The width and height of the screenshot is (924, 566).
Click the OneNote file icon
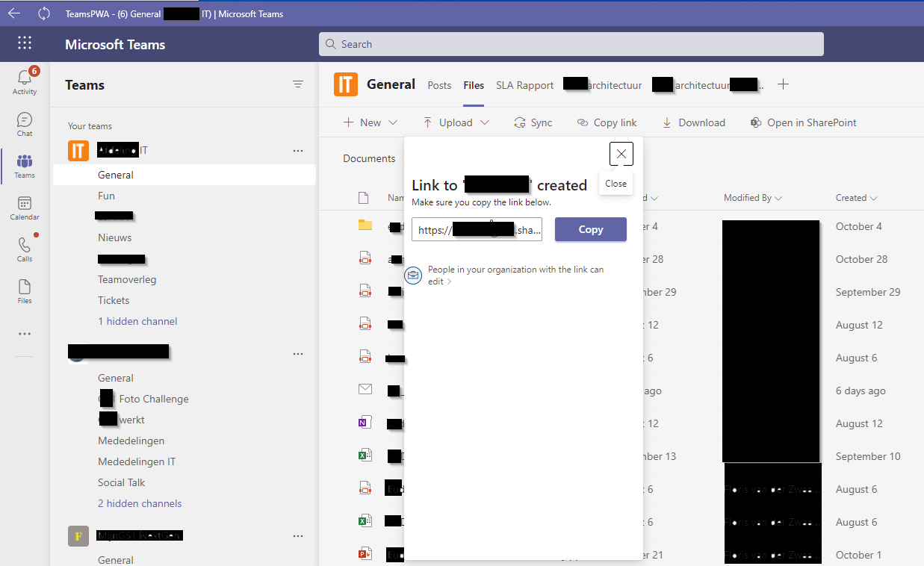[365, 423]
